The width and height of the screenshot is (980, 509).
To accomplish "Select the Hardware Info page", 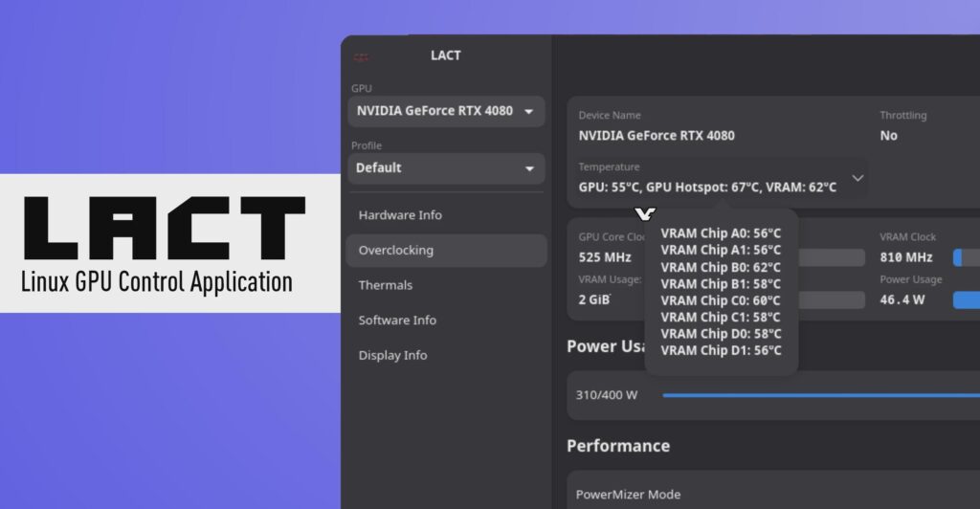I will tap(446, 215).
